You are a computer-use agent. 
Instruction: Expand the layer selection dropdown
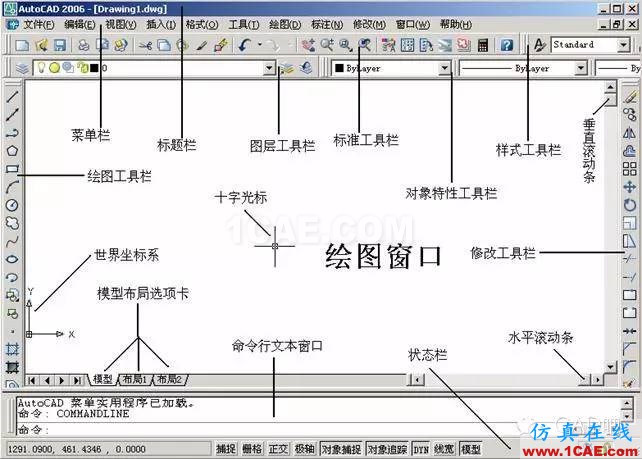[x=269, y=68]
